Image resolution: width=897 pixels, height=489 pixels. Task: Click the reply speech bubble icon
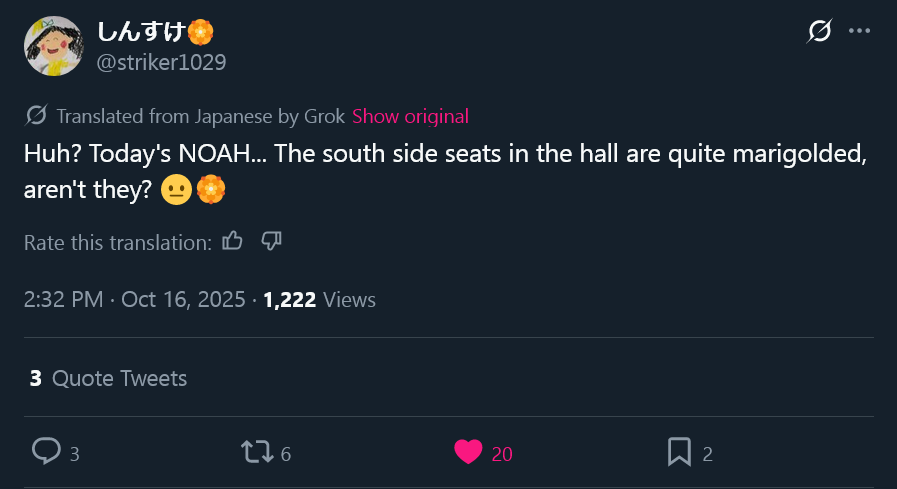46,452
